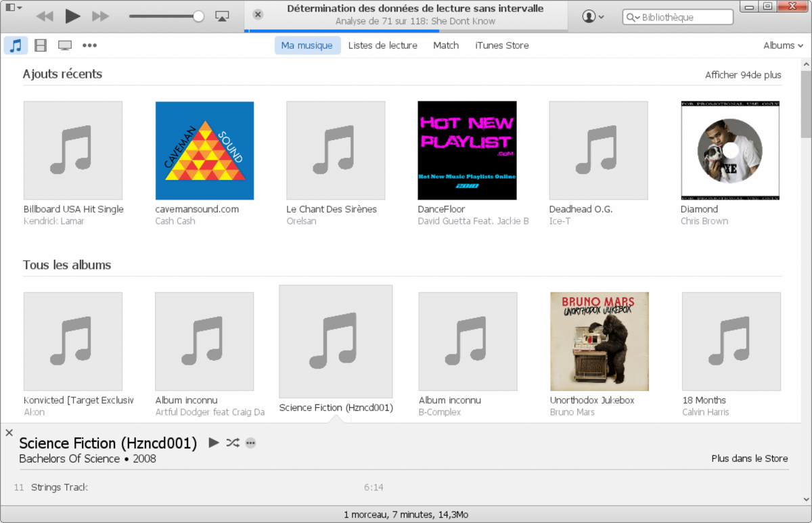Open the album more options ellipsis
812x523 pixels.
click(x=251, y=443)
